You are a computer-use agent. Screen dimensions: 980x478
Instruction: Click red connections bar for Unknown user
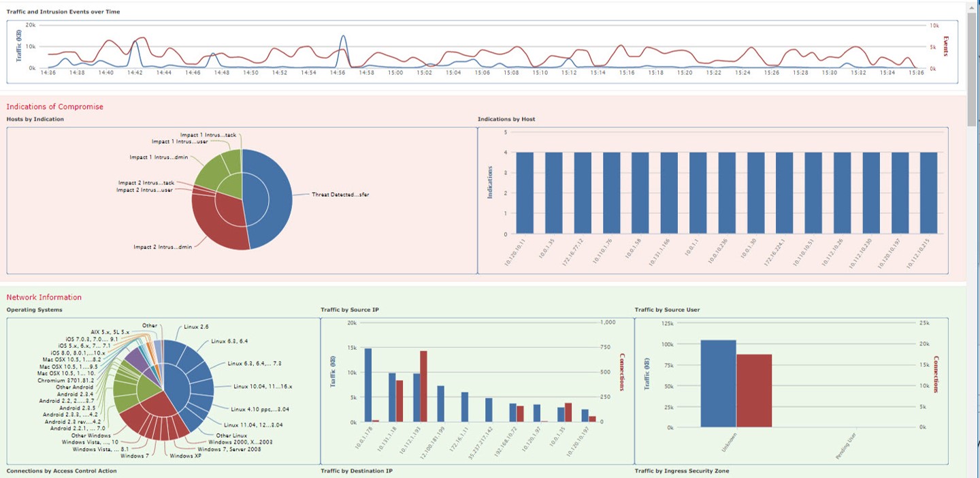(754, 390)
